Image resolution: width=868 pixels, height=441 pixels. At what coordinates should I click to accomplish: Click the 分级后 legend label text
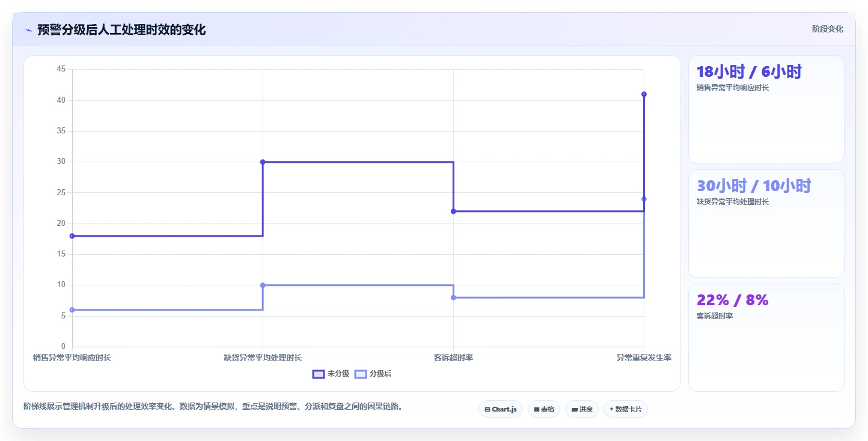(381, 374)
